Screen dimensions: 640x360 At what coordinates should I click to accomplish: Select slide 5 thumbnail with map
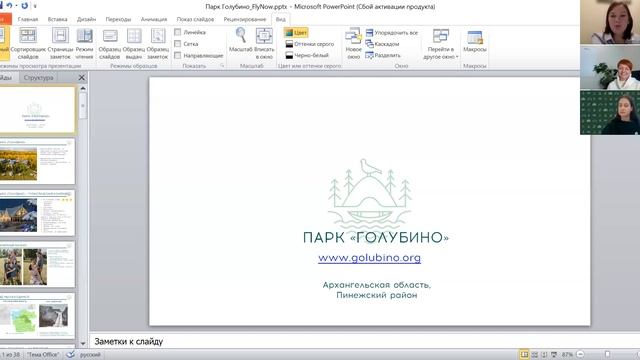(x=37, y=316)
